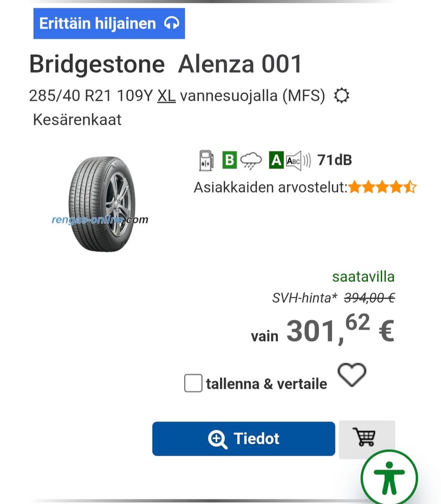Open the Tiedot details button

point(243,439)
